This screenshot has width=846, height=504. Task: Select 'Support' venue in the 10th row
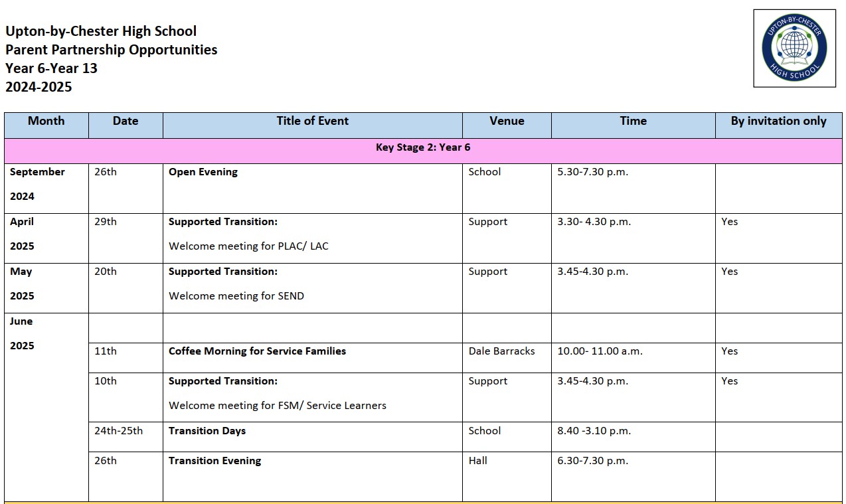(488, 381)
